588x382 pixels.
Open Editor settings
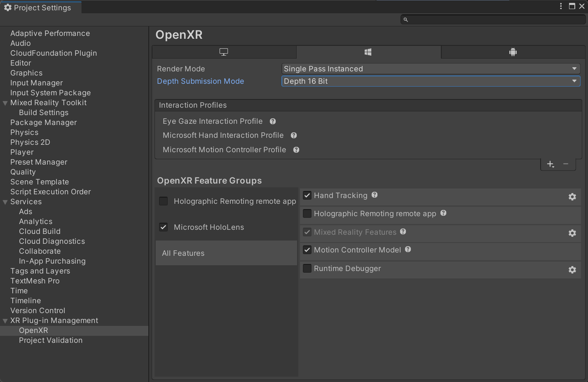[x=21, y=63]
